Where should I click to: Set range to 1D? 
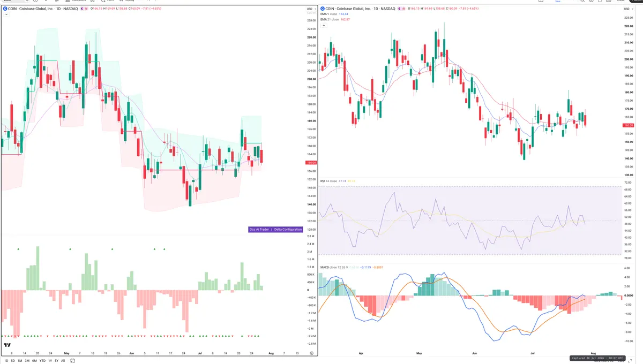(x=6, y=361)
